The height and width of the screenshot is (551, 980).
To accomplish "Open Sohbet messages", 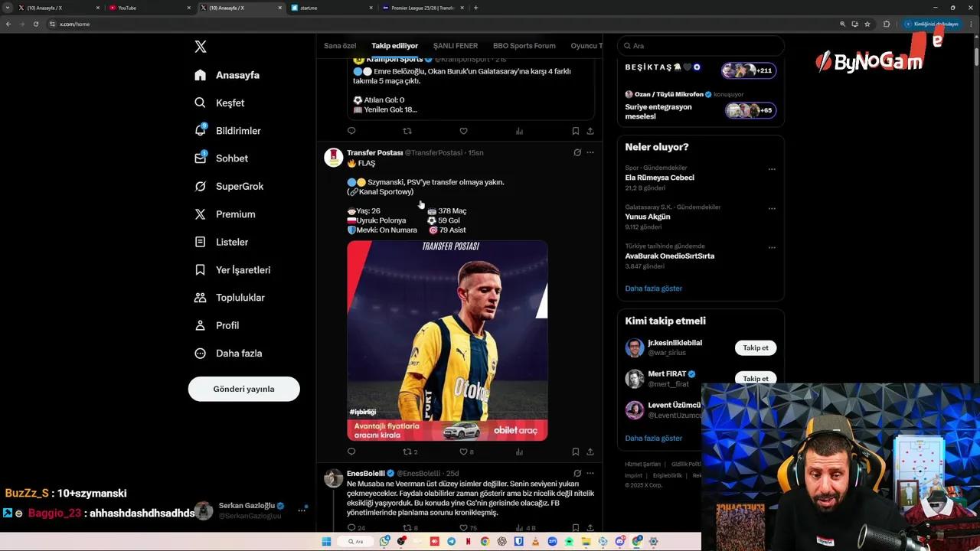I will tap(220, 158).
